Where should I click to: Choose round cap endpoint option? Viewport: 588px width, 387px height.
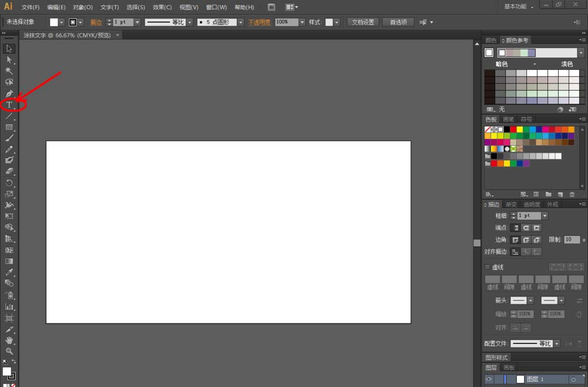point(526,228)
